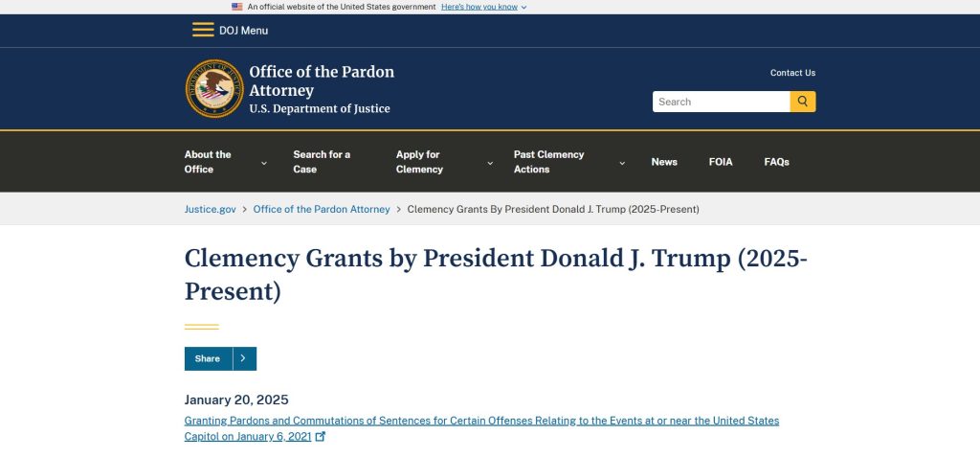Expand Apply for Clemency menu chevron
The image size is (980, 457).
pos(490,163)
